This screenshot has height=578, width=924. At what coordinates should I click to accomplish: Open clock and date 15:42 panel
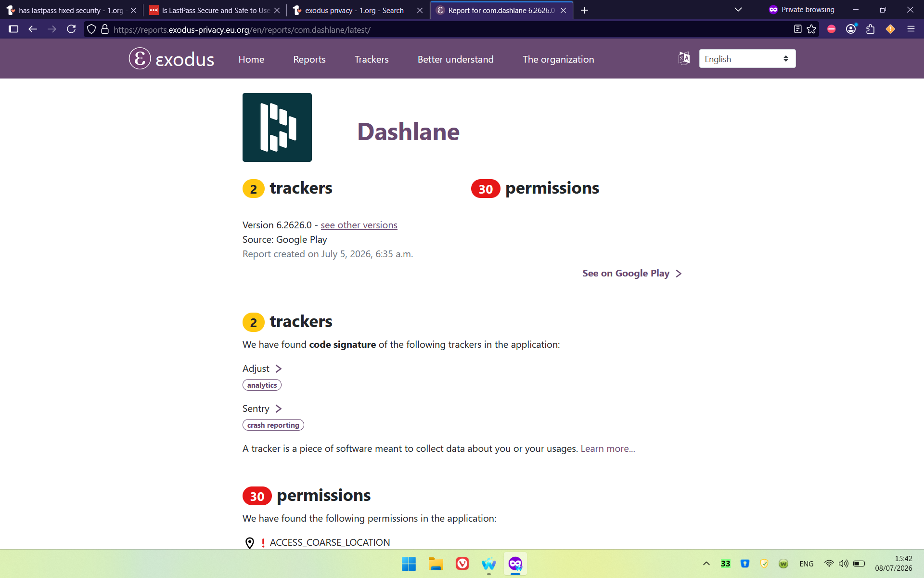(894, 564)
